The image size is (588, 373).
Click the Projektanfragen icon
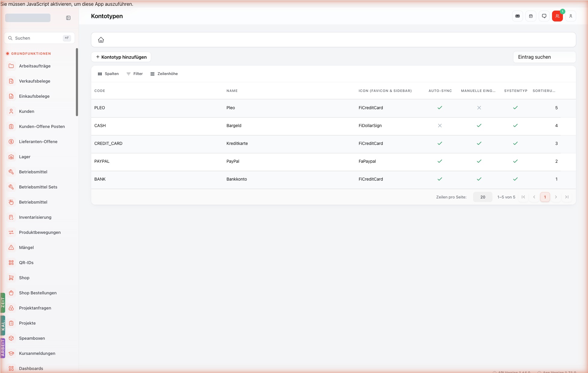pos(11,308)
